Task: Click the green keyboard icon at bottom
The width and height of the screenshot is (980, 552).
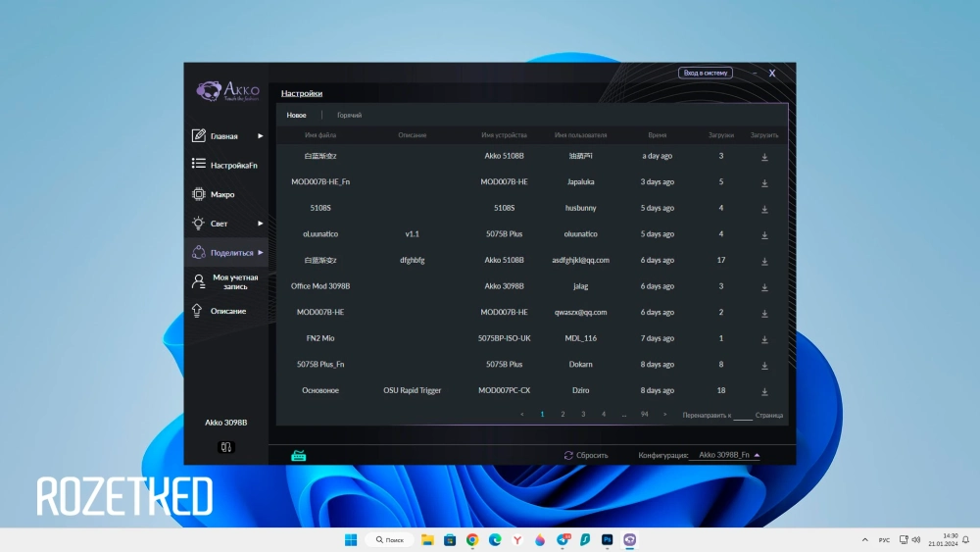Action: (299, 455)
